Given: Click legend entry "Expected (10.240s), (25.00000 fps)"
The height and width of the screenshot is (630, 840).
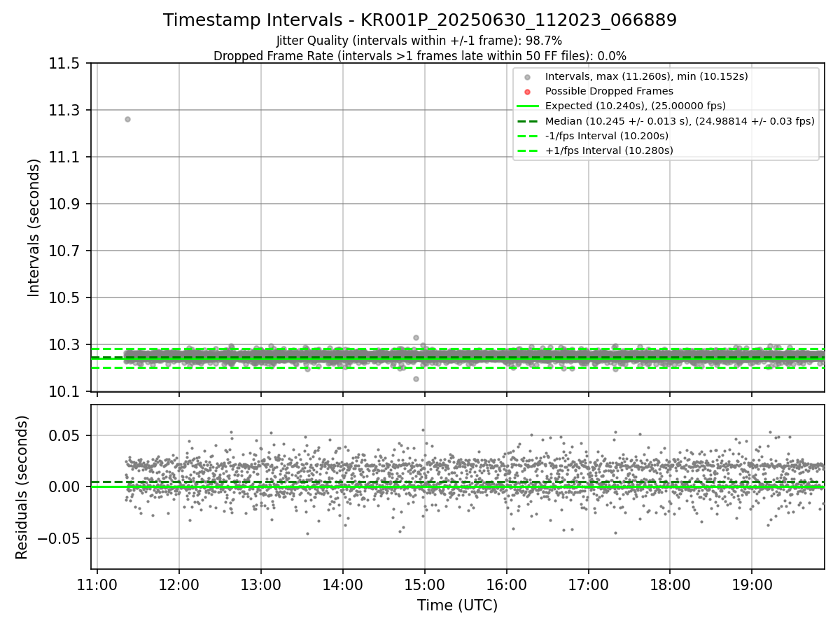Looking at the screenshot, I should (636, 106).
